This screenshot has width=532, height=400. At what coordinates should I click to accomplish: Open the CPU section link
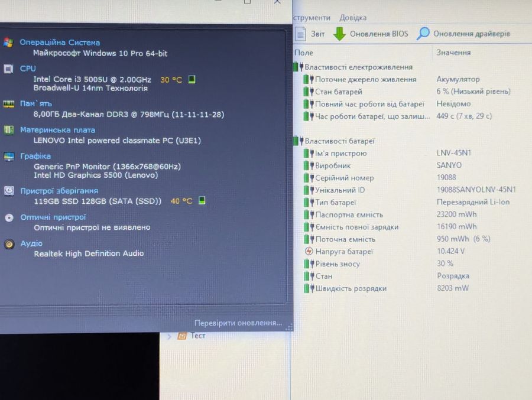pyautogui.click(x=27, y=69)
